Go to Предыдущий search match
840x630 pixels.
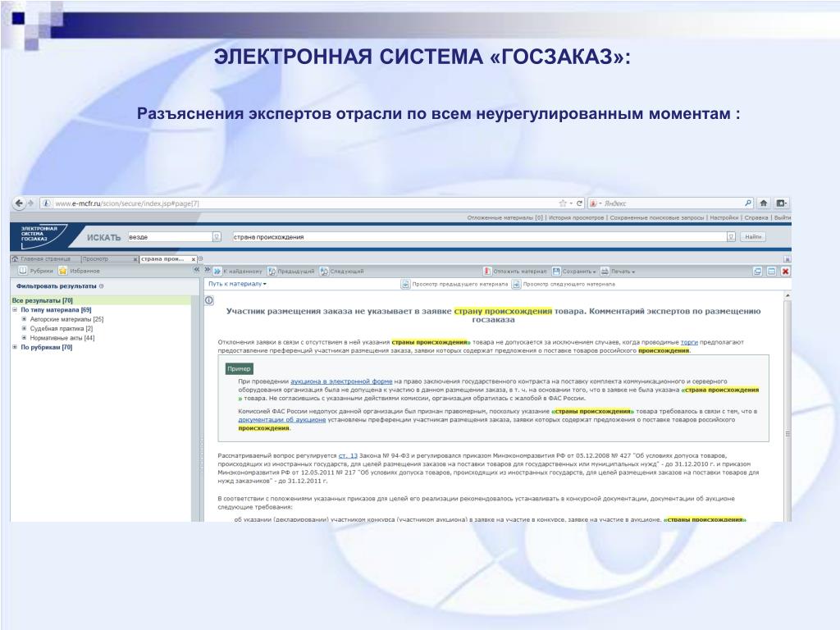click(291, 272)
